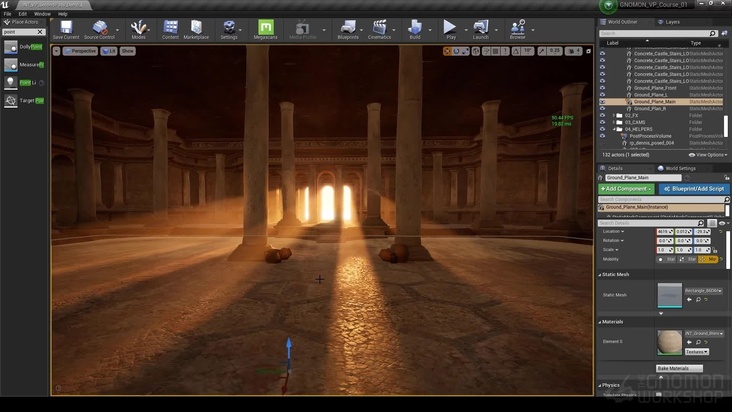Click the Build toolbar icon
This screenshot has width=732, height=412.
(415, 28)
